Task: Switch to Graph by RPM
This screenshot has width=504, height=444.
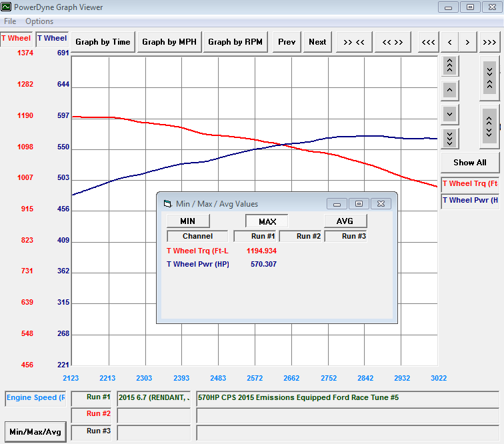Action: (235, 42)
